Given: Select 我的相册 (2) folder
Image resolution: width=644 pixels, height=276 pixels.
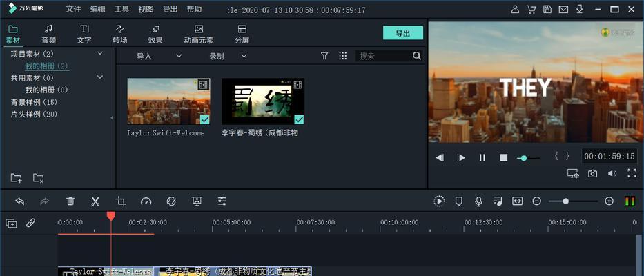Looking at the screenshot, I should point(47,66).
